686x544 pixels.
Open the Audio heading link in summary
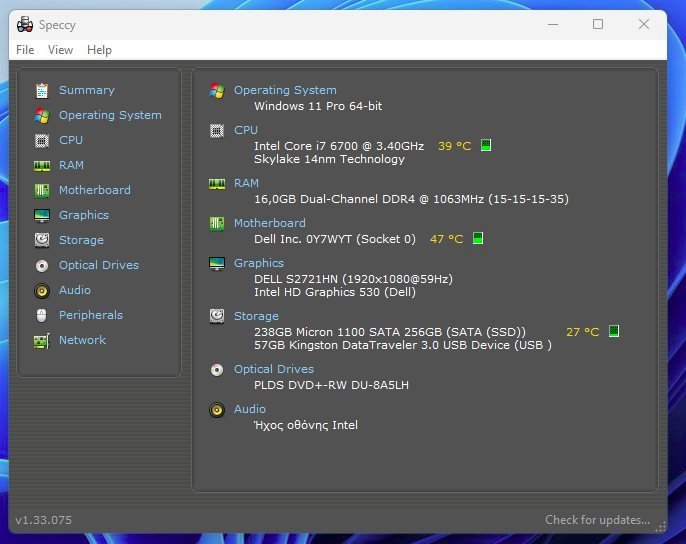pyautogui.click(x=250, y=409)
